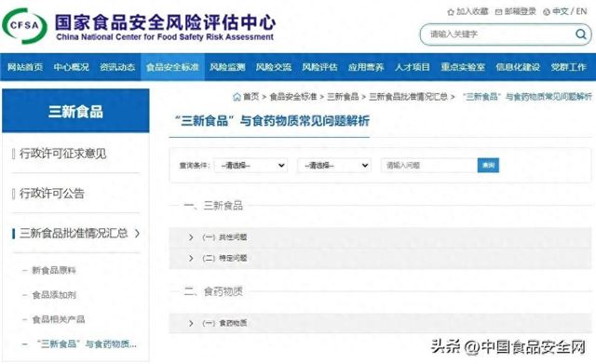Click the search magnifier icon

pyautogui.click(x=580, y=34)
